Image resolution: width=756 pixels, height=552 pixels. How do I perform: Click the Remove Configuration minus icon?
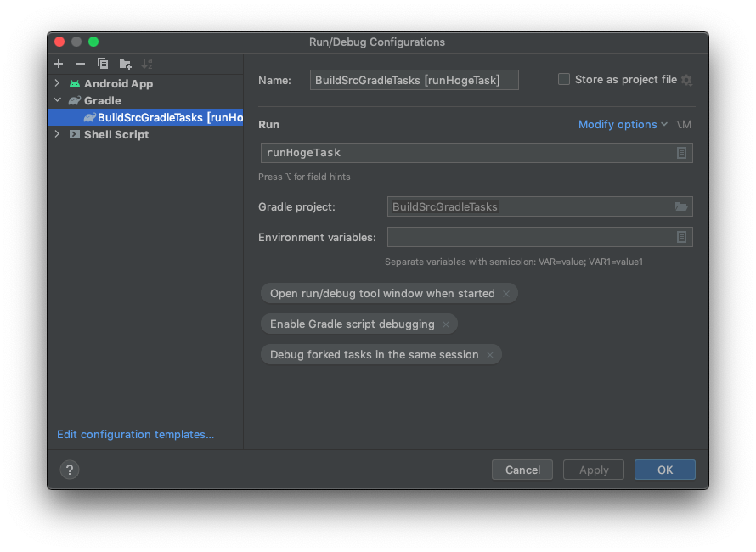(x=81, y=64)
